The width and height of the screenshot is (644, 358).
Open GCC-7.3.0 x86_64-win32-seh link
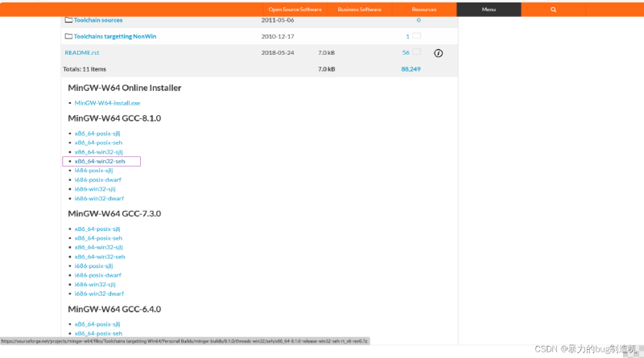pos(99,257)
